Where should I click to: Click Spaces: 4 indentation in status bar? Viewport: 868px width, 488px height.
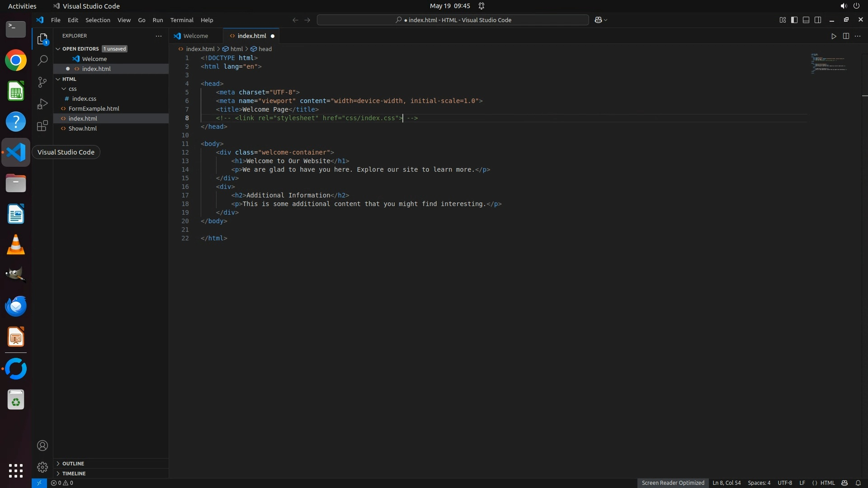759,483
